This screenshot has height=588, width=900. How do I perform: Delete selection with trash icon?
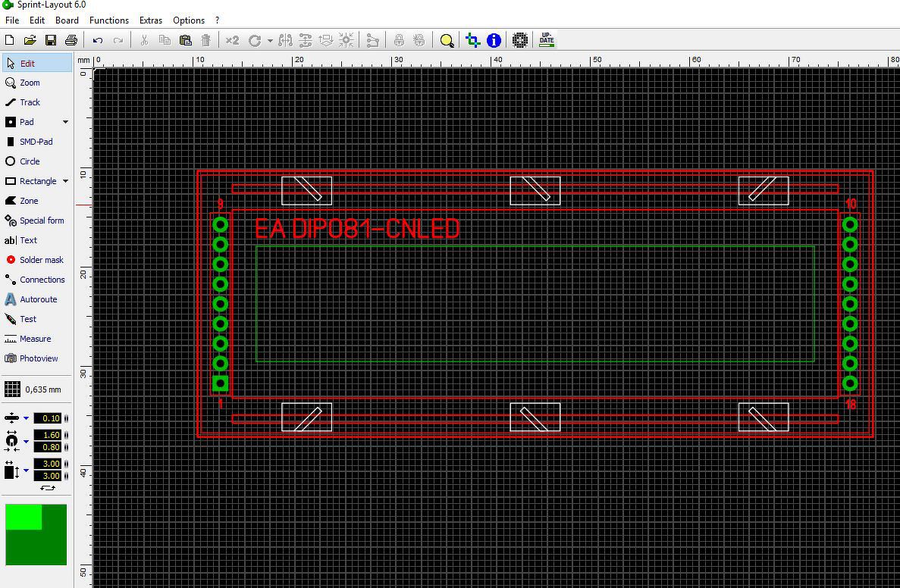coord(206,40)
